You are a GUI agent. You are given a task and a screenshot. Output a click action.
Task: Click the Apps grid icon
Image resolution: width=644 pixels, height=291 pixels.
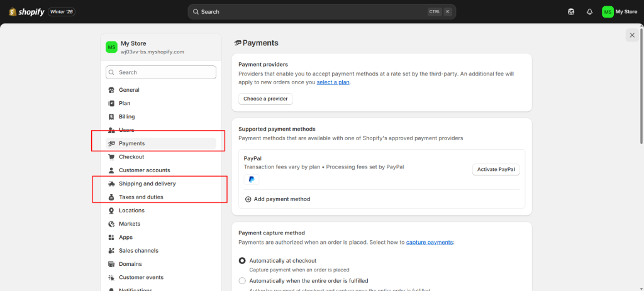pyautogui.click(x=111, y=237)
